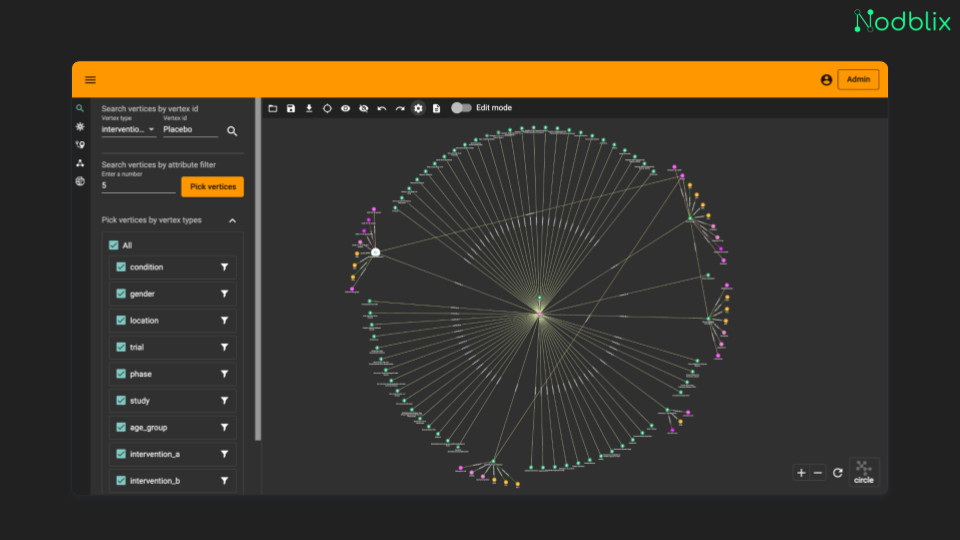Click the Vertex id field containing Placebo
Image resolution: width=960 pixels, height=540 pixels.
click(190, 130)
